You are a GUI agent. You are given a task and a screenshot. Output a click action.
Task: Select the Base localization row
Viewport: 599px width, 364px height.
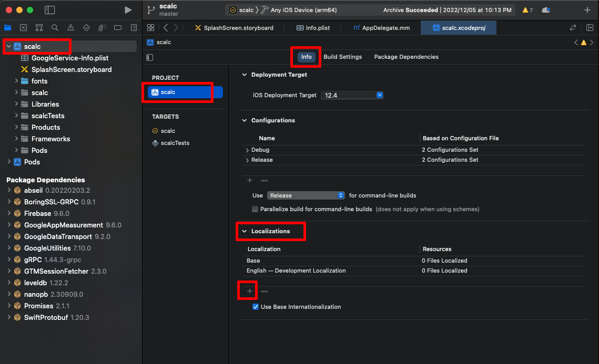[413, 261]
